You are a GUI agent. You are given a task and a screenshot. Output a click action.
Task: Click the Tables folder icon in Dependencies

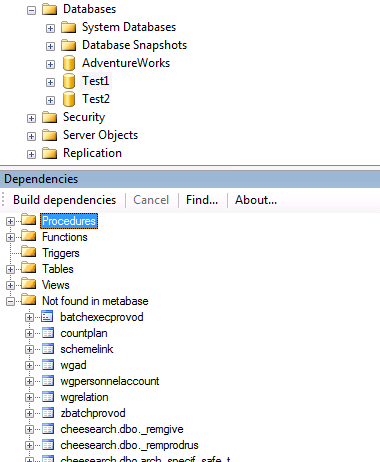pos(29,268)
